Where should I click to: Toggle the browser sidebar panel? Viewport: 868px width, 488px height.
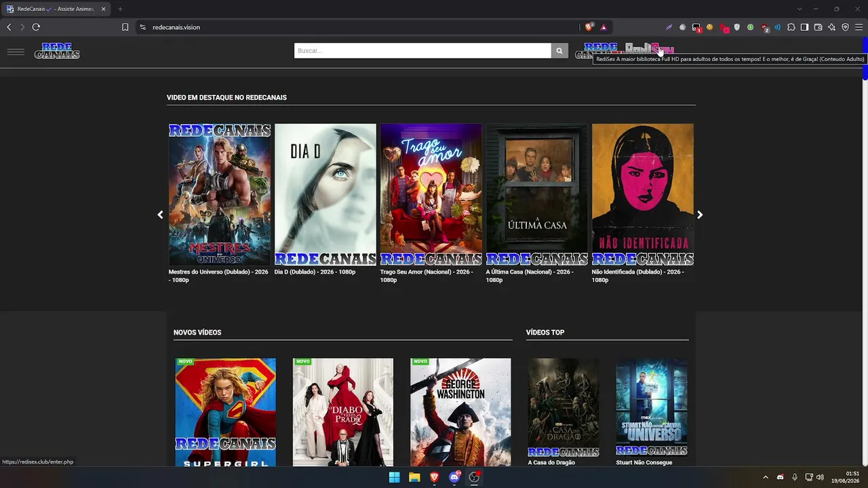804,27
